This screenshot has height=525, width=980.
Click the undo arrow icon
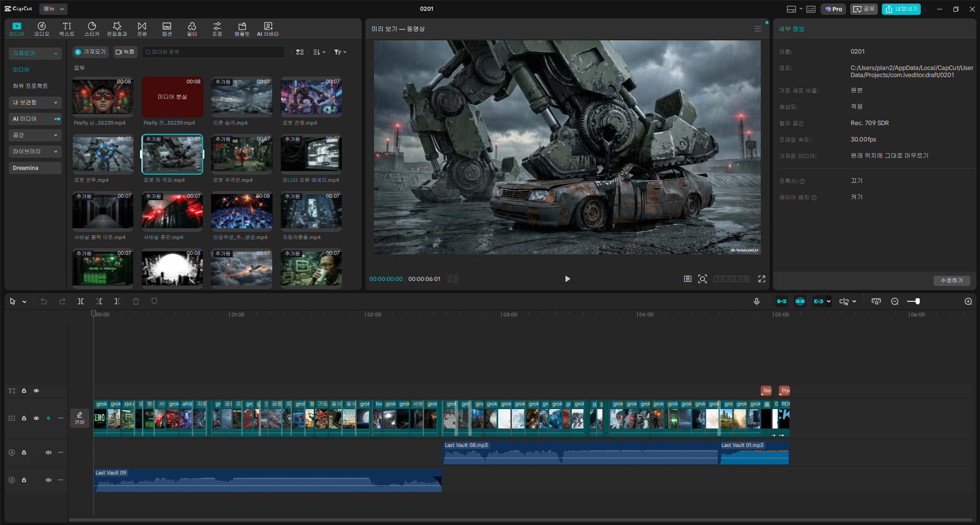[x=44, y=301]
